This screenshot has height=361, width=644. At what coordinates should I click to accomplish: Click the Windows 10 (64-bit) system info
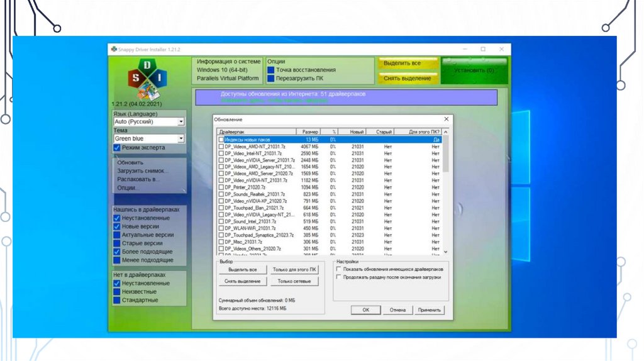[x=222, y=70]
